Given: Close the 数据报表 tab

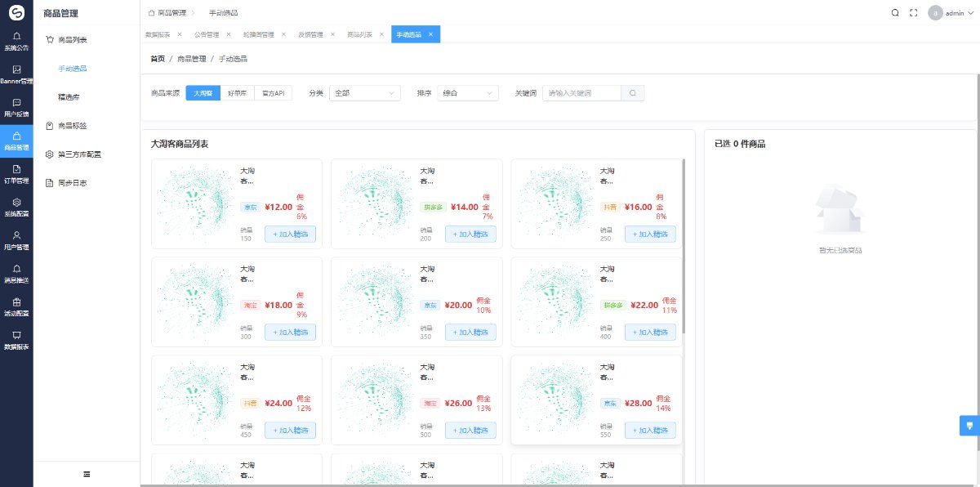Looking at the screenshot, I should [x=180, y=34].
